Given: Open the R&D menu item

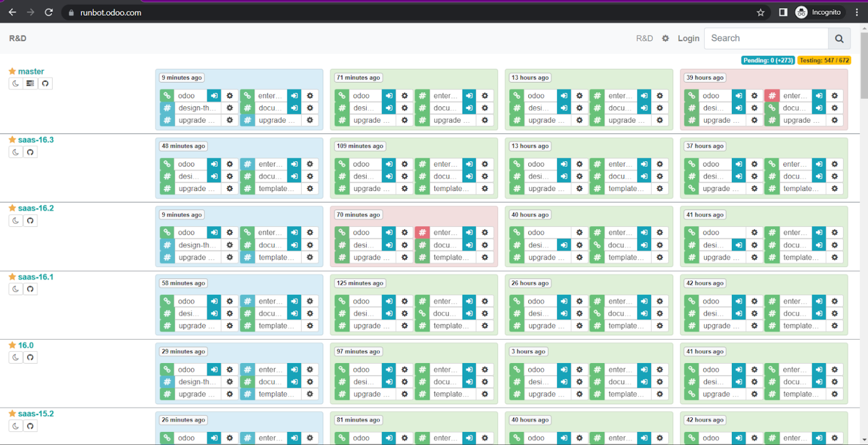Looking at the screenshot, I should [644, 38].
